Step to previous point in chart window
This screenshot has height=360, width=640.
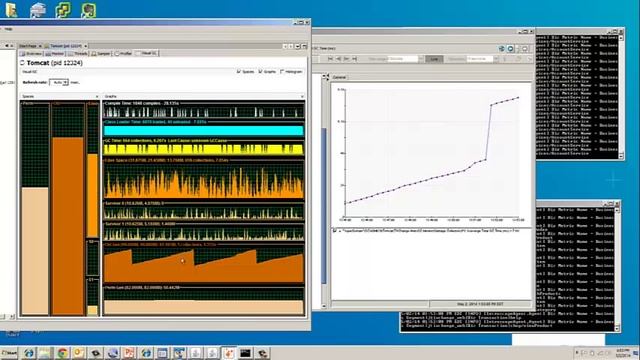point(338,59)
